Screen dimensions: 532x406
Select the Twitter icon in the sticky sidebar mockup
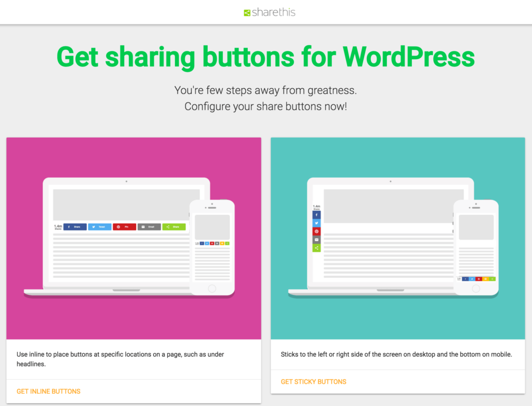click(316, 223)
